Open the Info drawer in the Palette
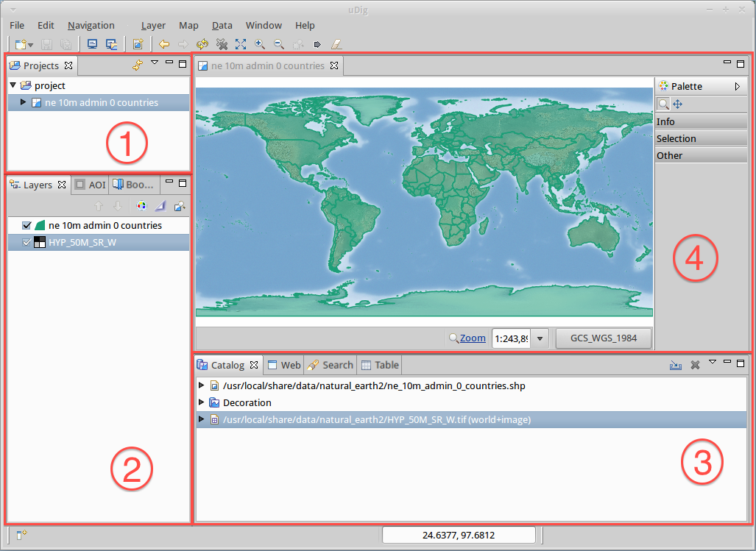 pyautogui.click(x=701, y=121)
